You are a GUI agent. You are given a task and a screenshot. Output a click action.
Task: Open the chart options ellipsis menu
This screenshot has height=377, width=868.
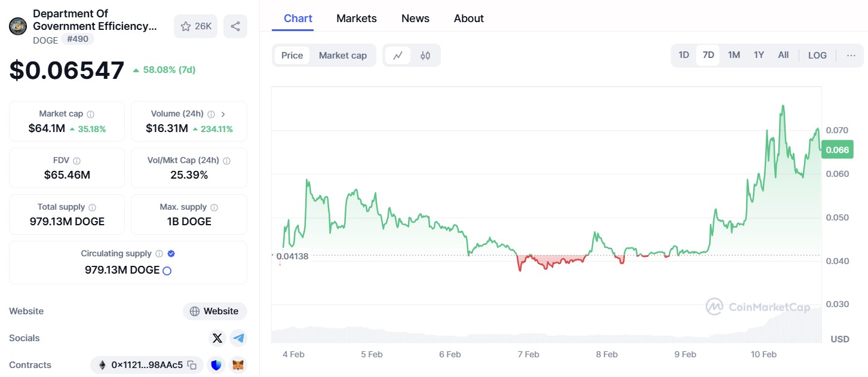point(851,54)
